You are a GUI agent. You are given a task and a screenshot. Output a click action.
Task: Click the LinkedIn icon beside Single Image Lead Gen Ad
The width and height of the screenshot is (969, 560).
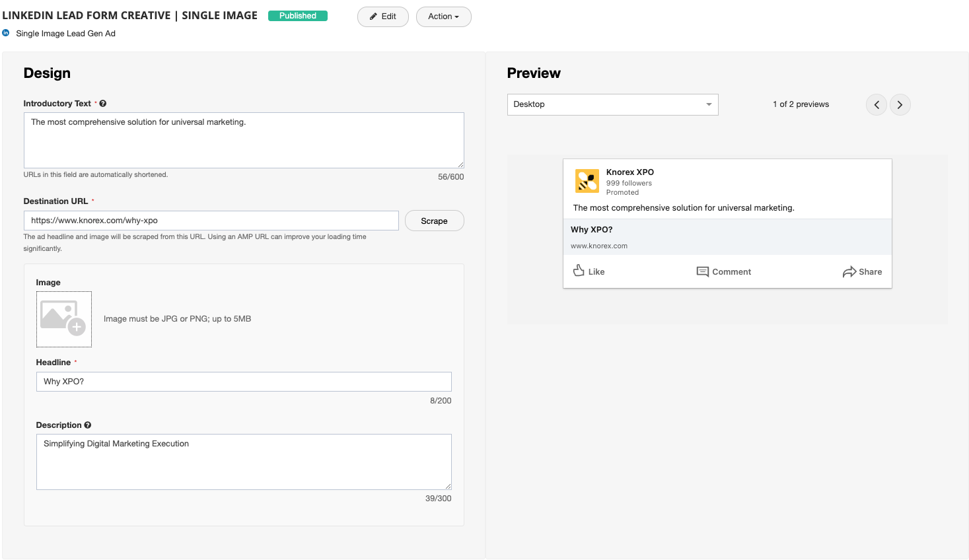pyautogui.click(x=6, y=33)
